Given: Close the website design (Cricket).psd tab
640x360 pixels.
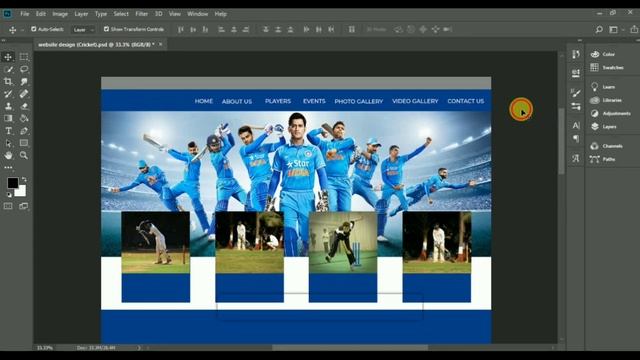Looking at the screenshot, I should coord(160,44).
